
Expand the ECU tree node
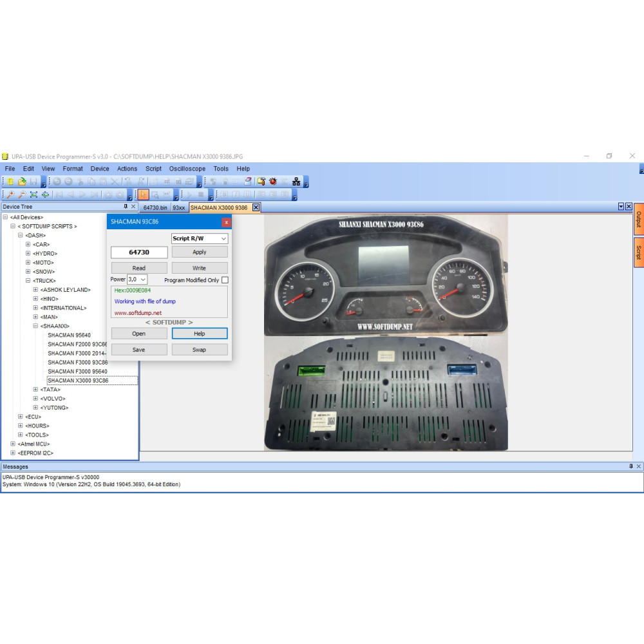click(20, 417)
